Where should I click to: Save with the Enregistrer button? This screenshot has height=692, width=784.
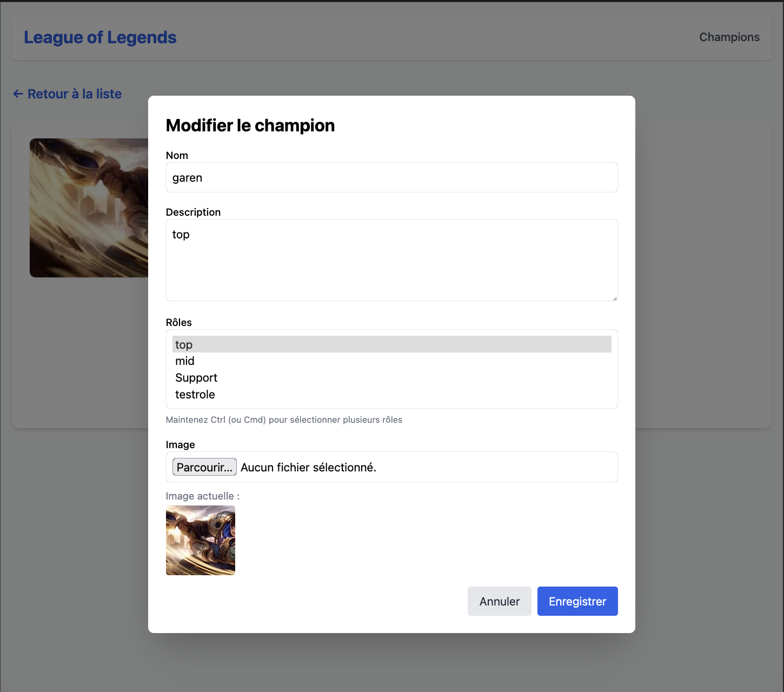[577, 601]
